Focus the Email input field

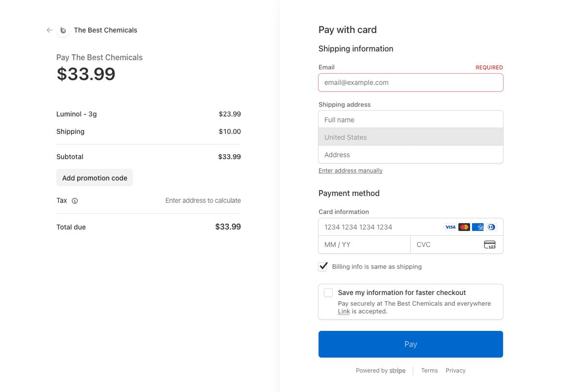click(x=410, y=82)
